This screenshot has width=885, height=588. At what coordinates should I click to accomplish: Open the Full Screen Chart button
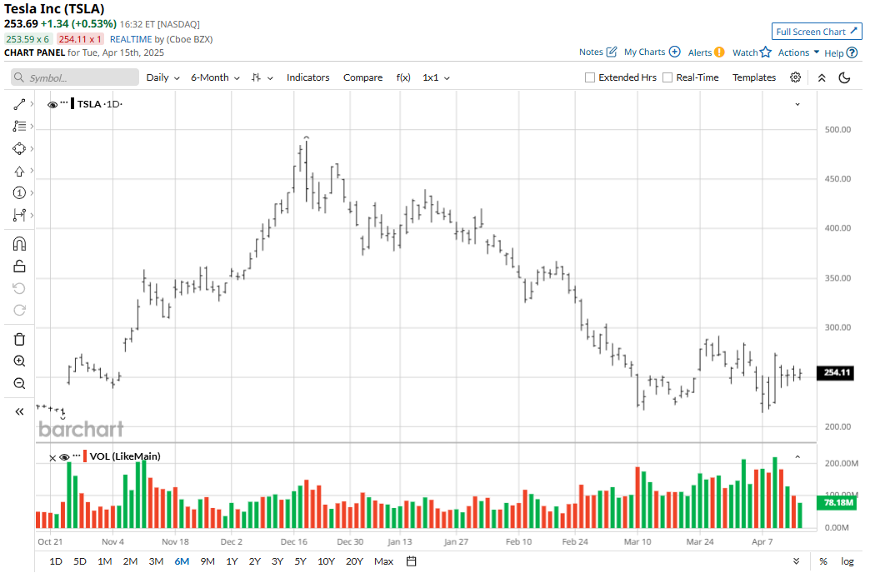click(x=817, y=32)
